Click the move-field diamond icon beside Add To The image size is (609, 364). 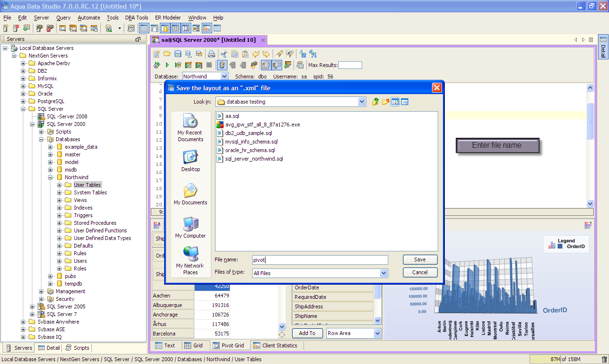[282, 335]
